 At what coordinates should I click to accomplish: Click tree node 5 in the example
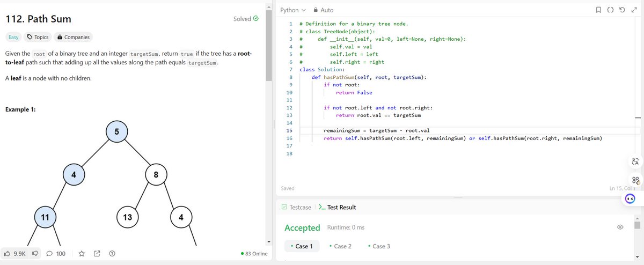coord(116,132)
